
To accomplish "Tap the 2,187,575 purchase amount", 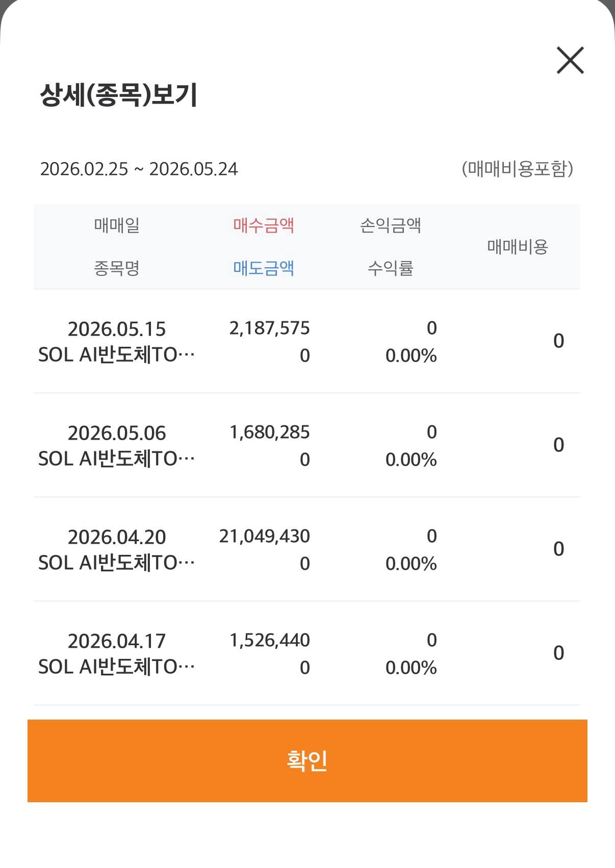I will [x=269, y=328].
